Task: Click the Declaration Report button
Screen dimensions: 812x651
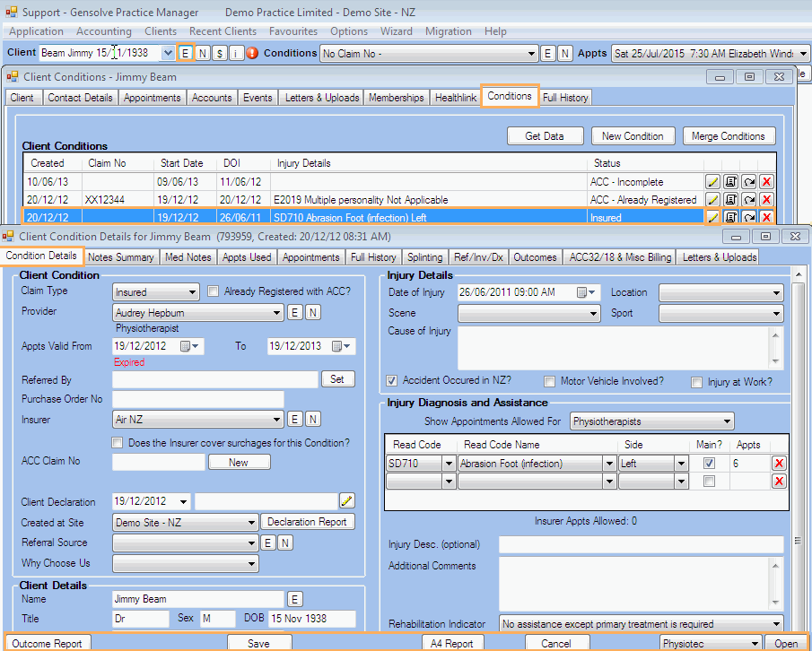Action: 307,522
